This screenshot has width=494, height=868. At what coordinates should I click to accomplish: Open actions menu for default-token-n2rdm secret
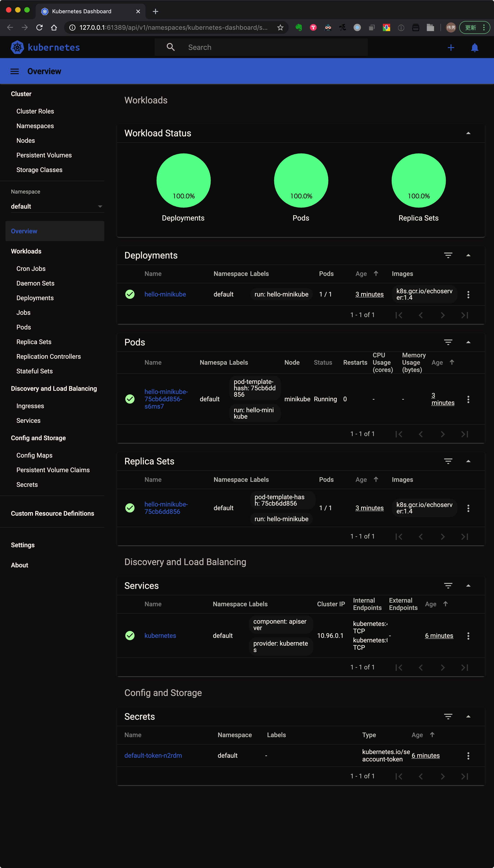point(468,756)
